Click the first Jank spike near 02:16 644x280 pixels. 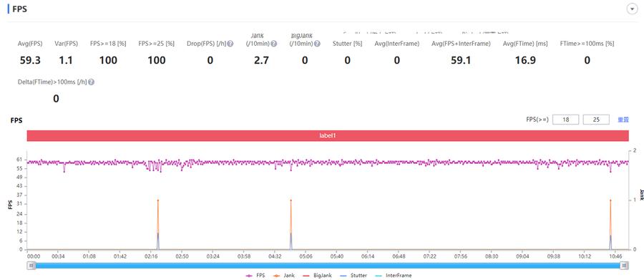pyautogui.click(x=157, y=201)
